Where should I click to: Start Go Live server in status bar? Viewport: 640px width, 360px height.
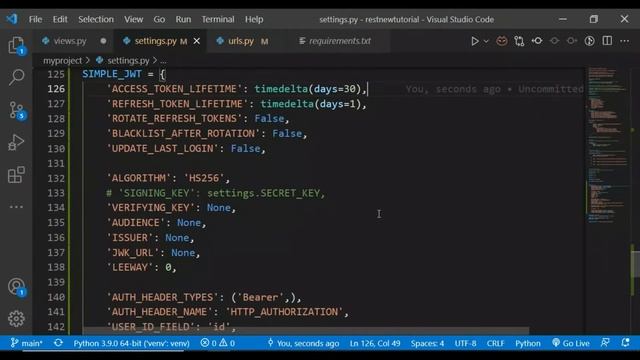571,343
